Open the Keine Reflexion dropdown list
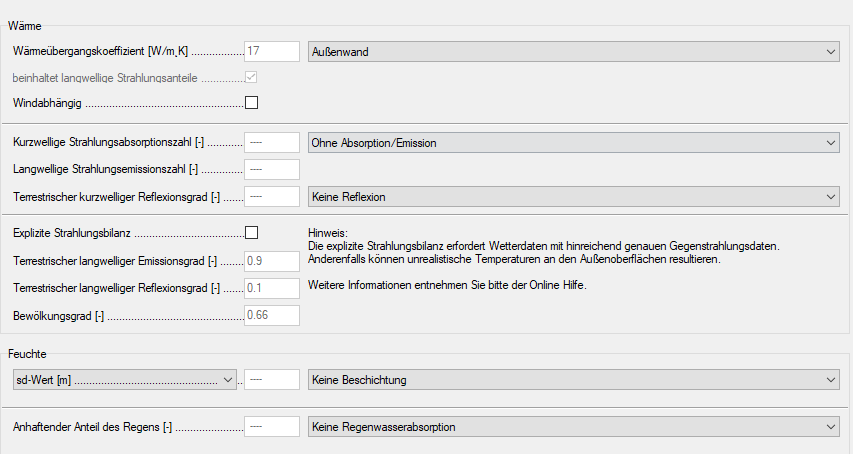 point(574,197)
